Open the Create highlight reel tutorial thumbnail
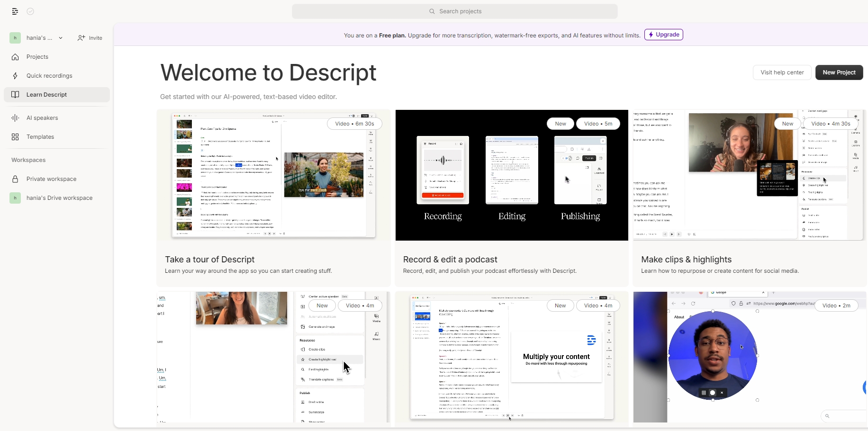Image resolution: width=868 pixels, height=431 pixels. click(274, 357)
